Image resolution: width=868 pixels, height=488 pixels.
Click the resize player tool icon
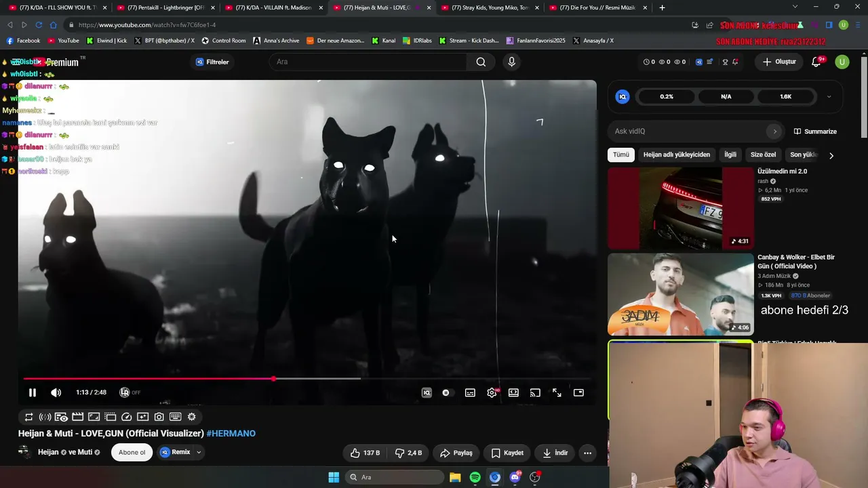(94, 417)
